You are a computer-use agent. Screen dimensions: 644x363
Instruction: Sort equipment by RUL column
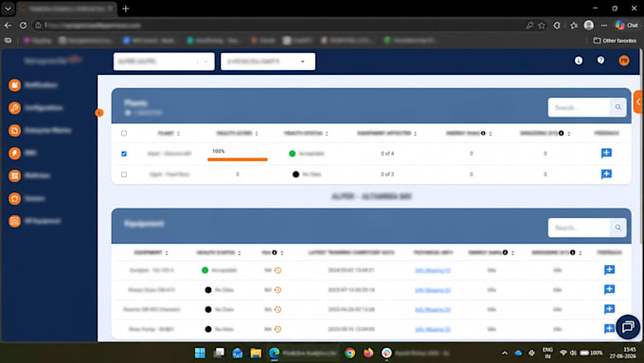point(282,252)
